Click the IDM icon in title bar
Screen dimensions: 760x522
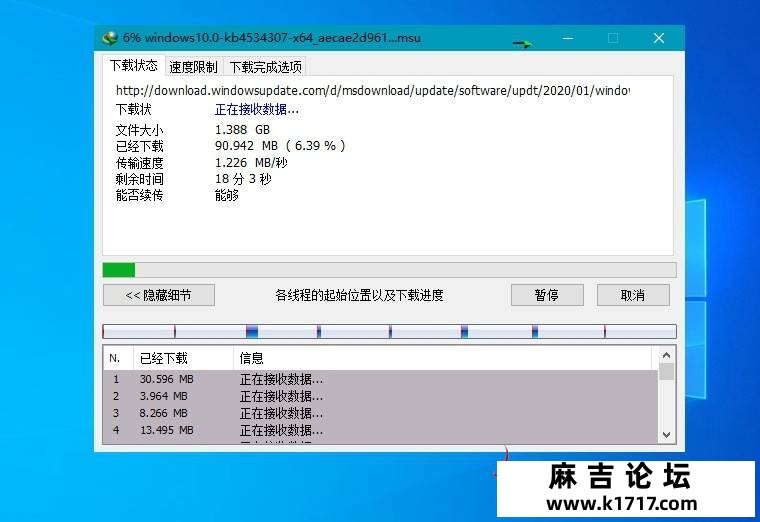[x=111, y=38]
